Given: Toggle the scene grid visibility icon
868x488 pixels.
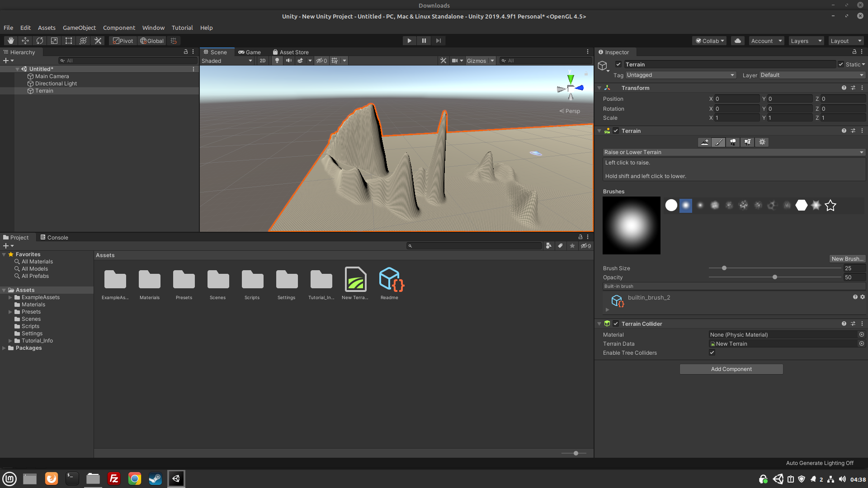Looking at the screenshot, I should click(335, 61).
